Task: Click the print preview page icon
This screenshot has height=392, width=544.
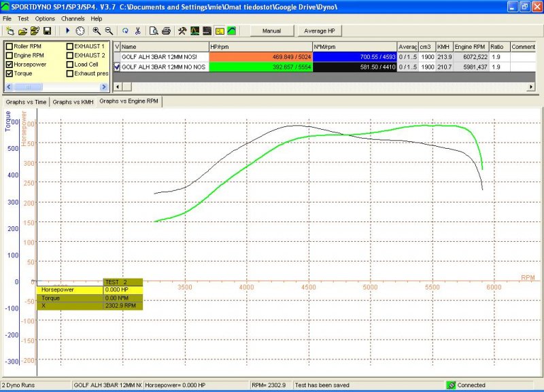Action: [154, 31]
